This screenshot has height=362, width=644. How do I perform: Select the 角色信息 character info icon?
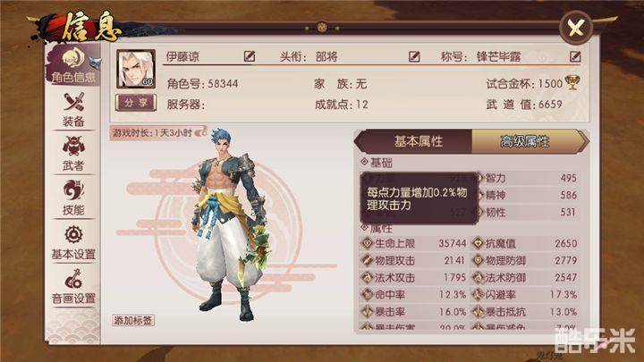73,65
